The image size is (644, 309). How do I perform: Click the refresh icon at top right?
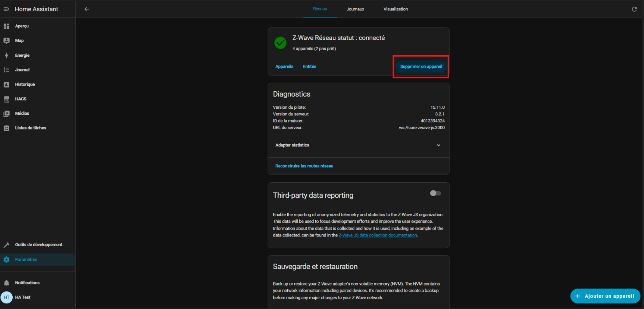(634, 9)
